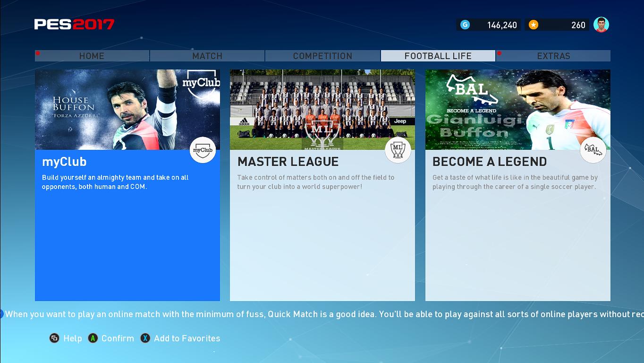Viewport: 644px width, 363px height.
Task: Click the PES 2017 logo
Action: point(73,25)
